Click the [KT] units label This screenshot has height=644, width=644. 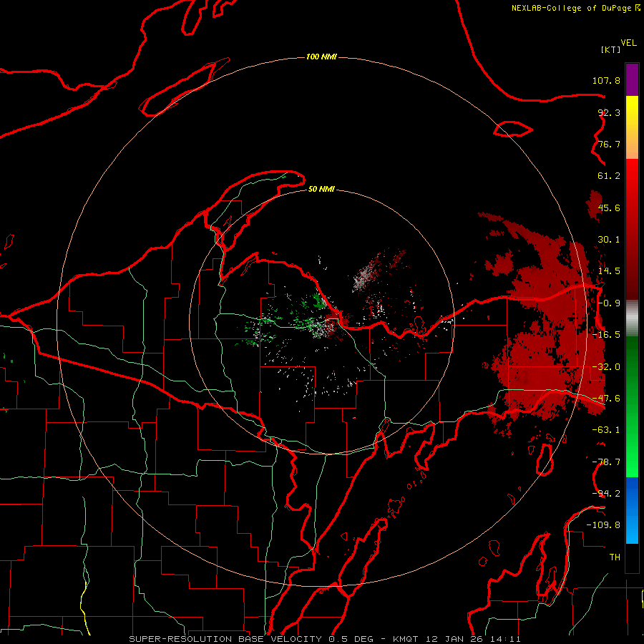coord(611,49)
